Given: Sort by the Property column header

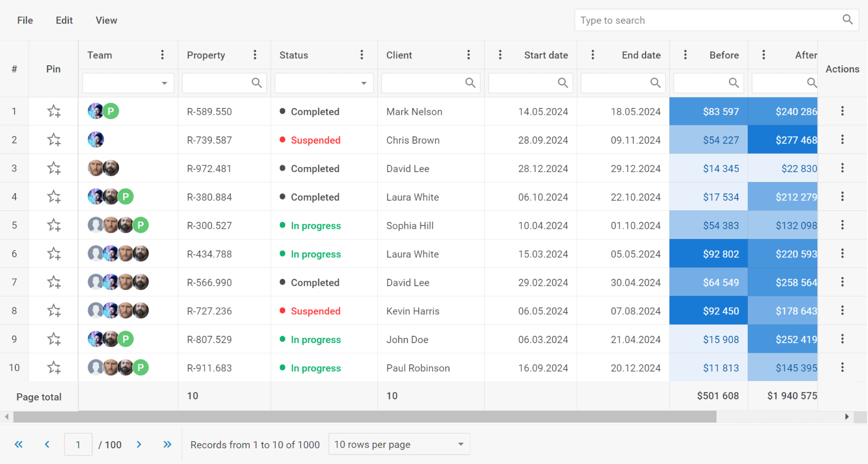Looking at the screenshot, I should click(206, 55).
